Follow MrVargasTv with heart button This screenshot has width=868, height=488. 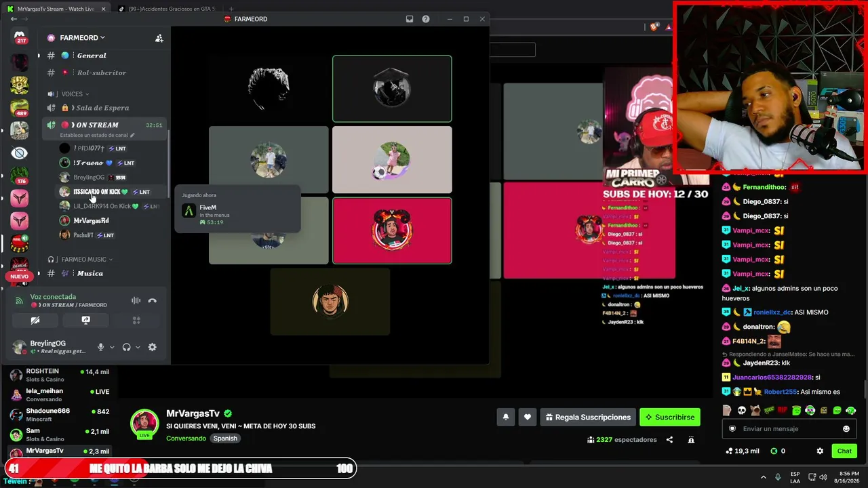(x=528, y=417)
